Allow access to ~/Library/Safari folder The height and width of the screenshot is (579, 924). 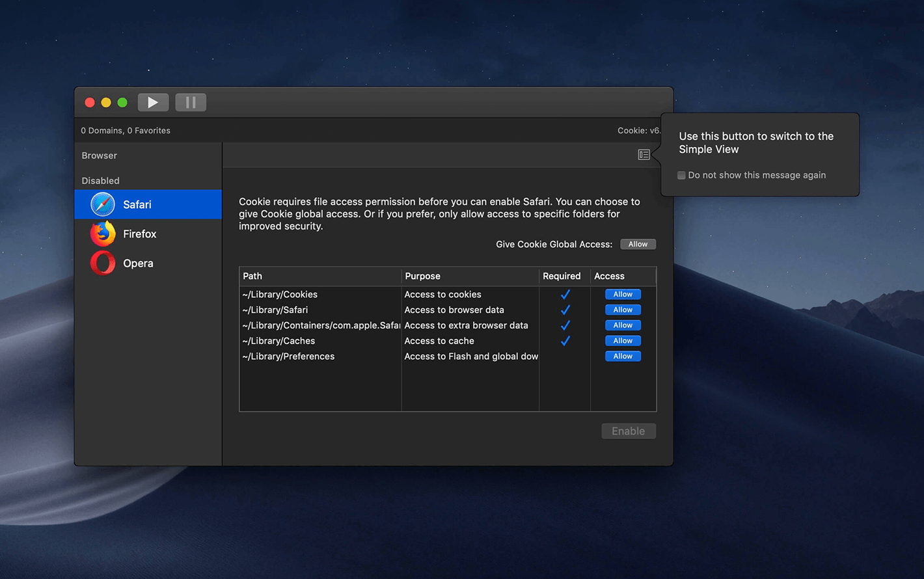[623, 310]
